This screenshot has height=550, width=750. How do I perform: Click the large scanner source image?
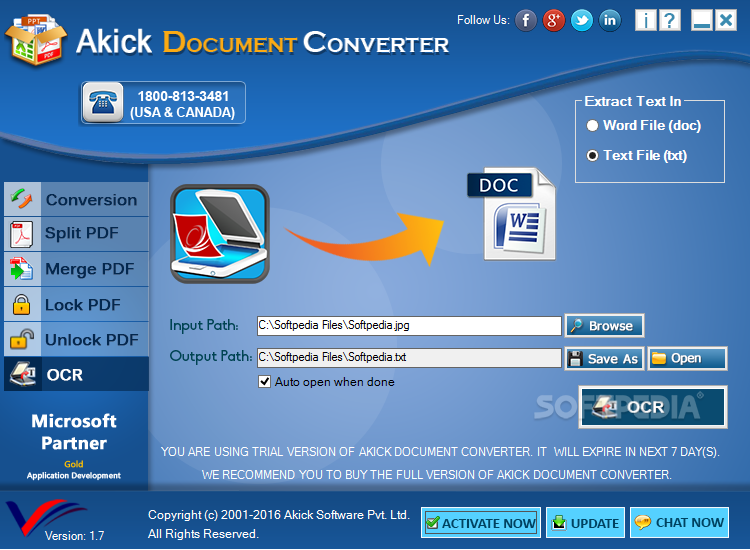click(x=220, y=234)
